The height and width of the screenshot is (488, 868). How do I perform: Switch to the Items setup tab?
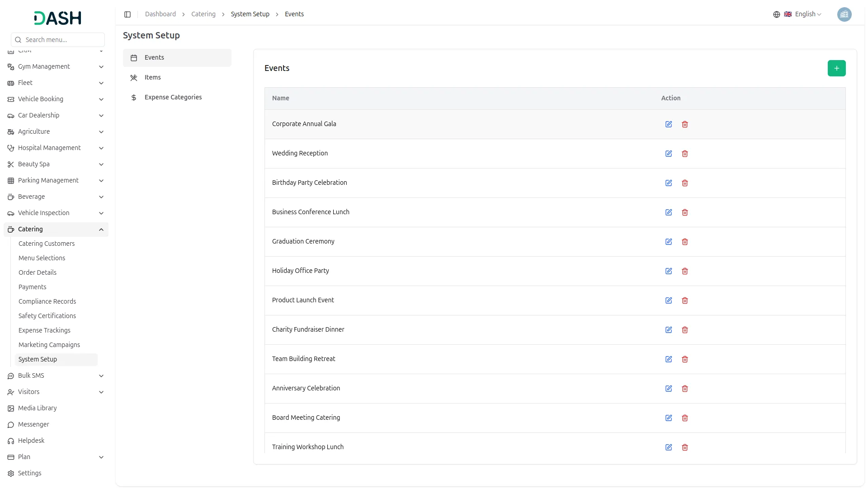tap(153, 77)
